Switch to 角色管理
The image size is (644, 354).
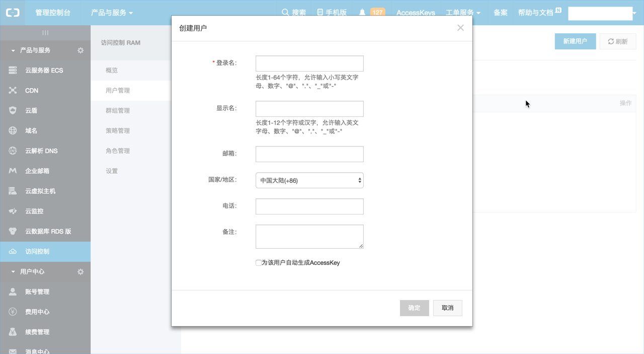118,151
